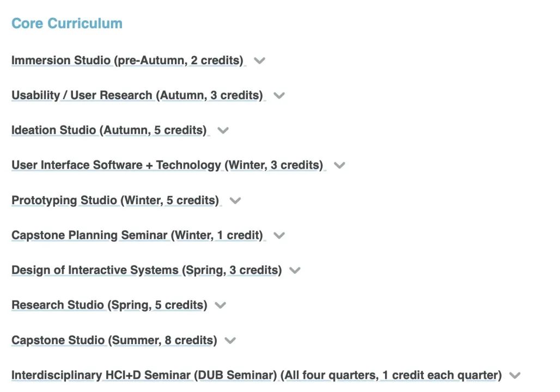Click Ideation Studio (Autumn, 5 credits) link
Screen dimensions: 560x392
pyautogui.click(x=109, y=130)
